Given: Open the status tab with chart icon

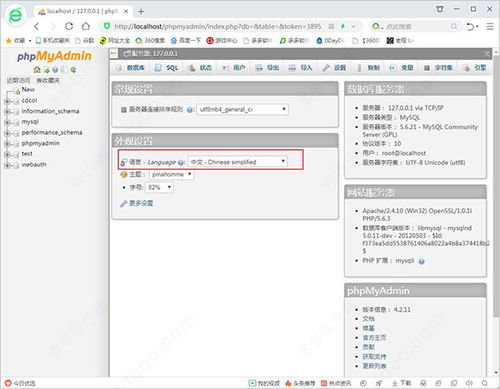Looking at the screenshot, I should point(200,68).
